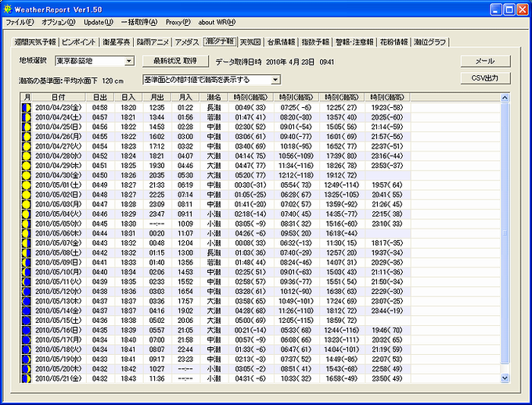Click moon icon in 2010/05/06 row
This screenshot has height=405, width=532.
click(26, 233)
